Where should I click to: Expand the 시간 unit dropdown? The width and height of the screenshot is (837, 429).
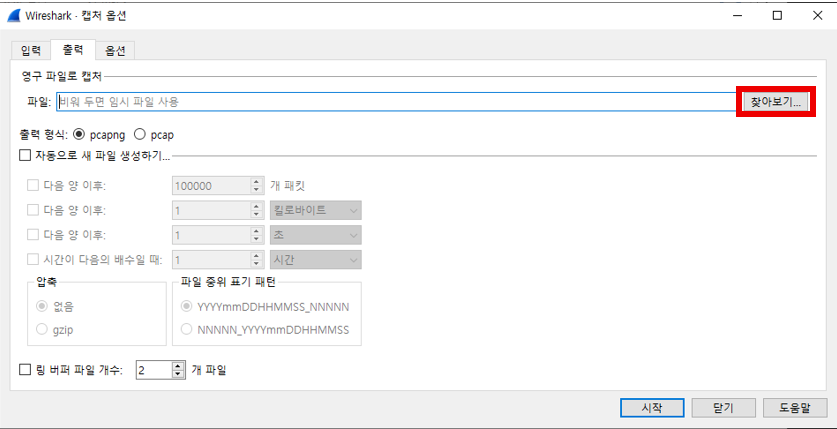tap(315, 260)
